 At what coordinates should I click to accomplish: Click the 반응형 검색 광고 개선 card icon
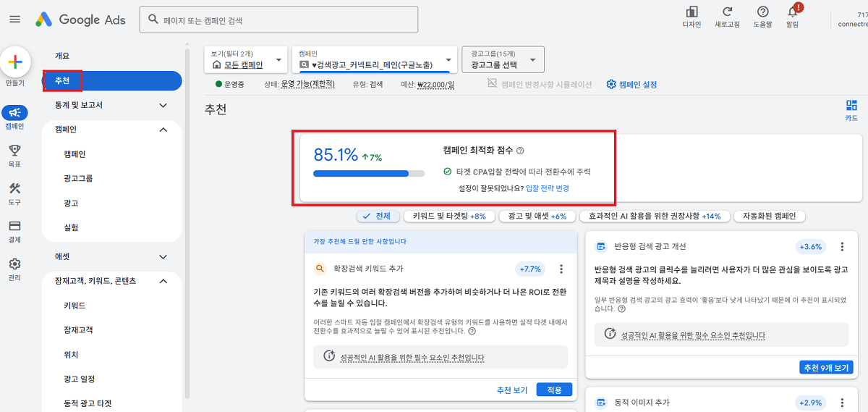(x=600, y=247)
